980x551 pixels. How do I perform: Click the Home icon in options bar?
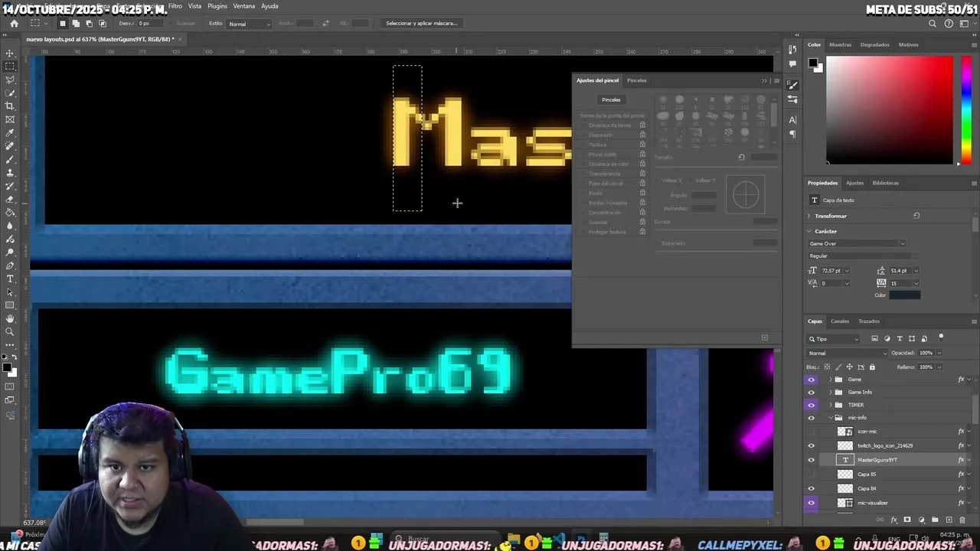point(14,24)
